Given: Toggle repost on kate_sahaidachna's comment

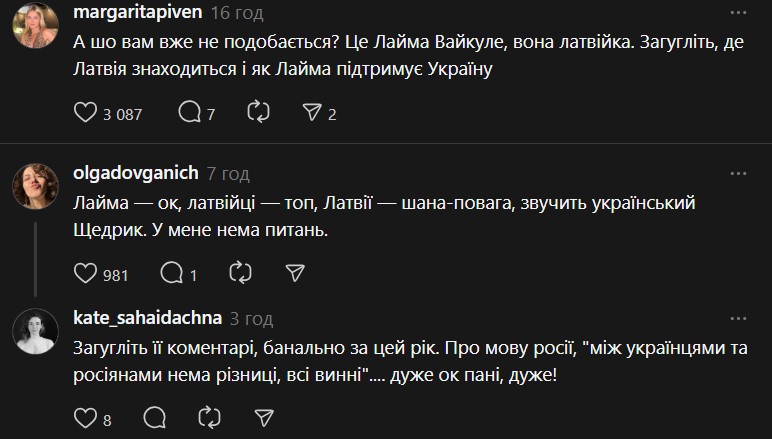Looking at the screenshot, I should (x=210, y=416).
